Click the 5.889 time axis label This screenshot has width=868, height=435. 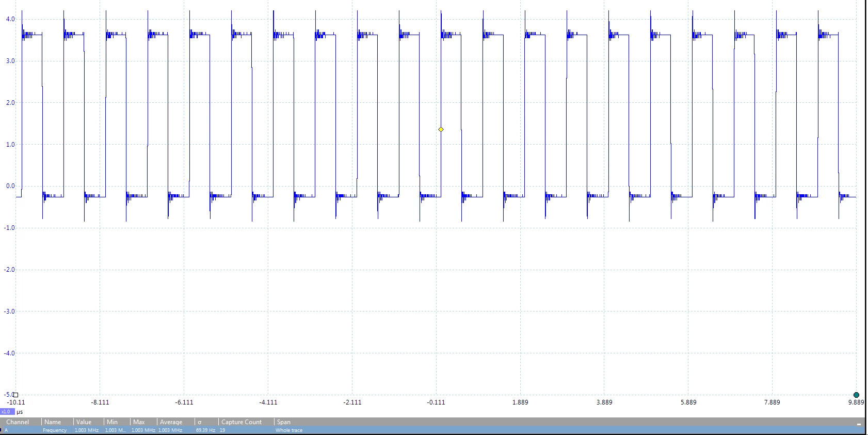click(688, 402)
